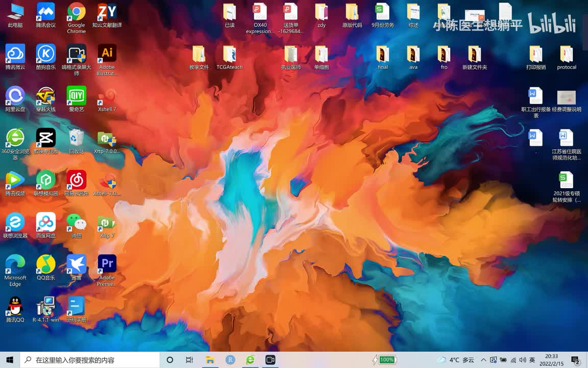Select the protocal folder
The image size is (588, 368).
pos(567,57)
